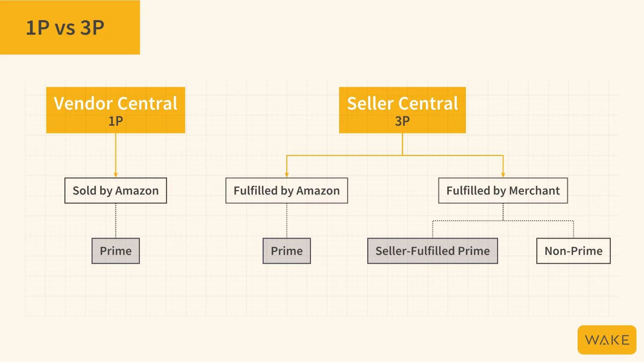Click the Prime box under Fulfilled by Amazon

(x=287, y=251)
